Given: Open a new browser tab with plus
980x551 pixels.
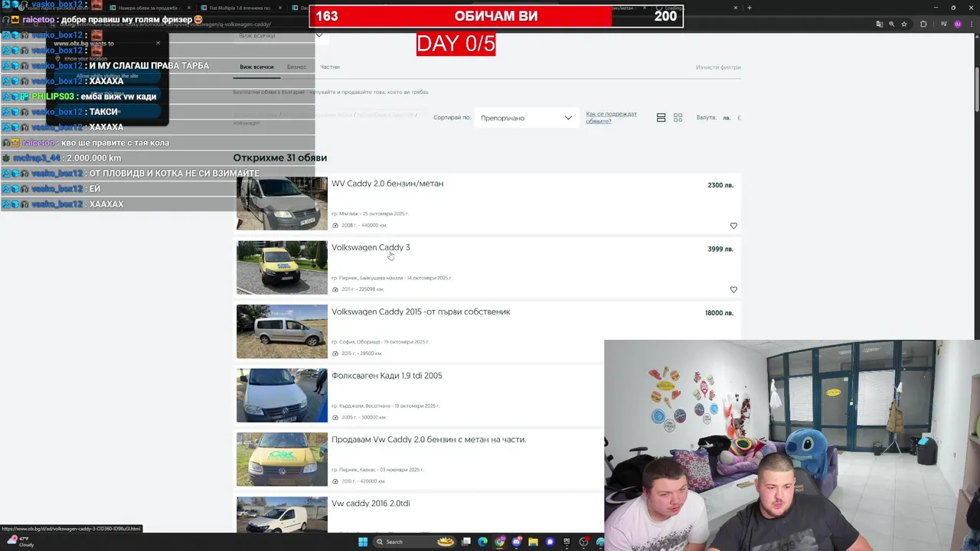Looking at the screenshot, I should tap(749, 8).
